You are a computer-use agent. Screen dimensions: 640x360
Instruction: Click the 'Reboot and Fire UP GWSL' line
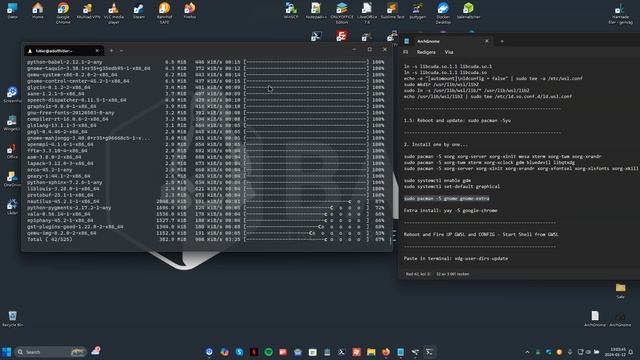[x=481, y=234]
